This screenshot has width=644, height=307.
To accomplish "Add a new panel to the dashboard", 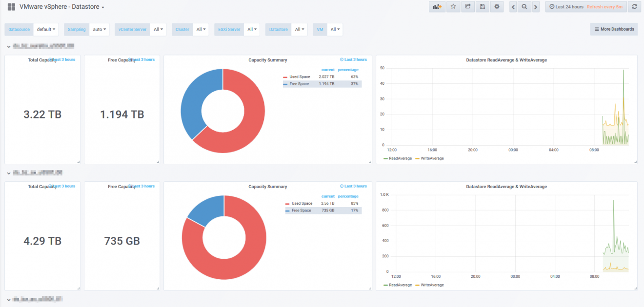I will click(436, 6).
